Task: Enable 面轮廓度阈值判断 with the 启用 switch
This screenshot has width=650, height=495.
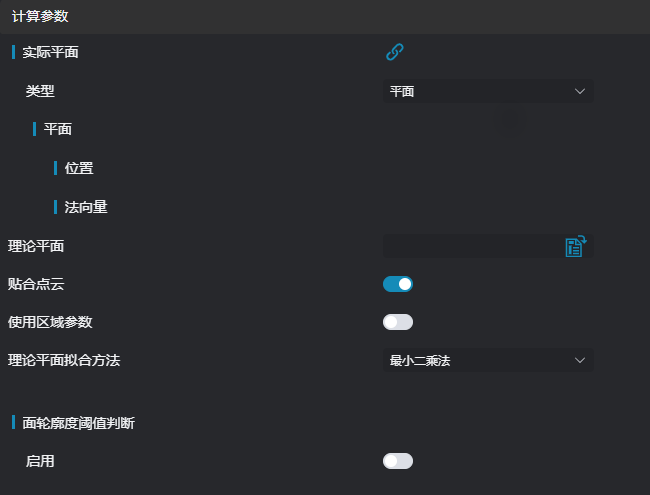Action: pyautogui.click(x=398, y=461)
